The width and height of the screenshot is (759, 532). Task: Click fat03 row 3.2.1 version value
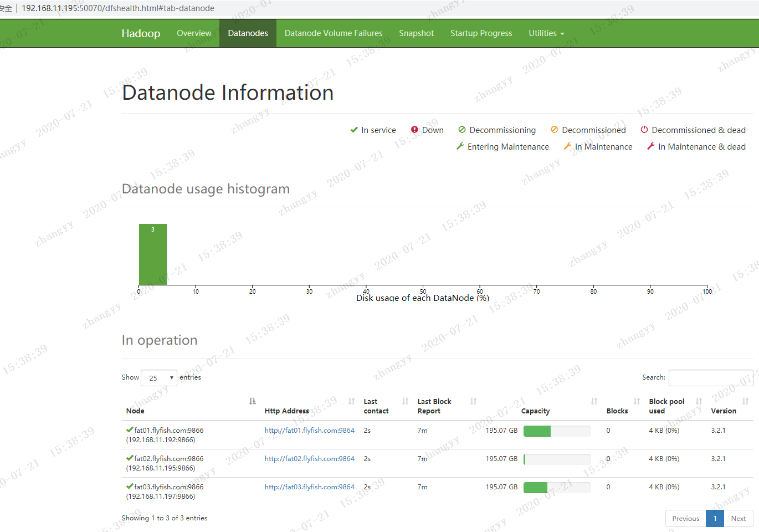(718, 487)
